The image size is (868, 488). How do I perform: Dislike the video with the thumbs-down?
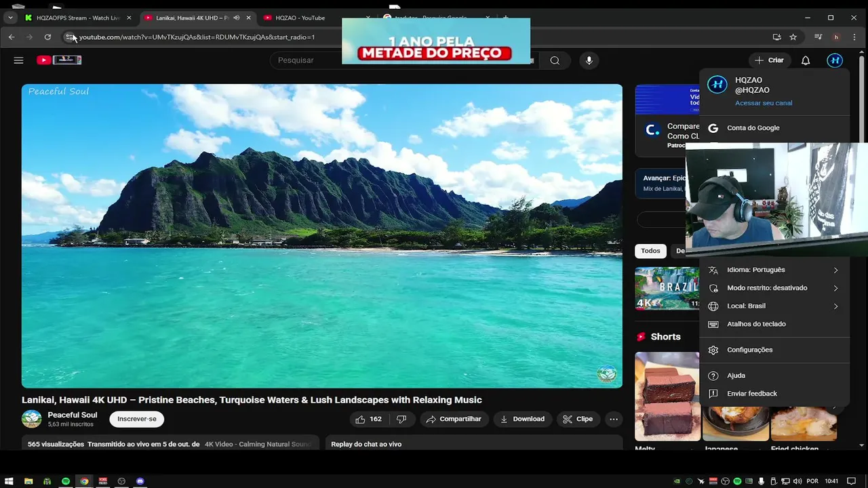pyautogui.click(x=401, y=419)
